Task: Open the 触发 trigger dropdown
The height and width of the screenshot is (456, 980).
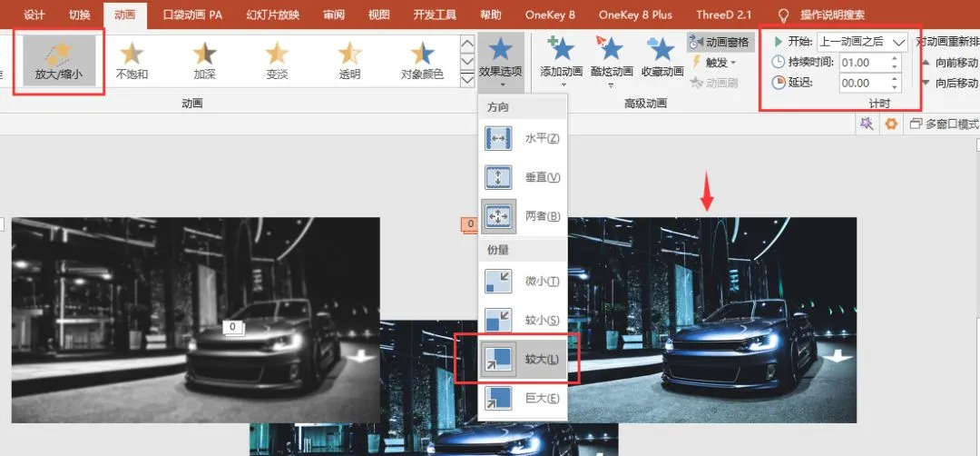Action: click(x=714, y=63)
